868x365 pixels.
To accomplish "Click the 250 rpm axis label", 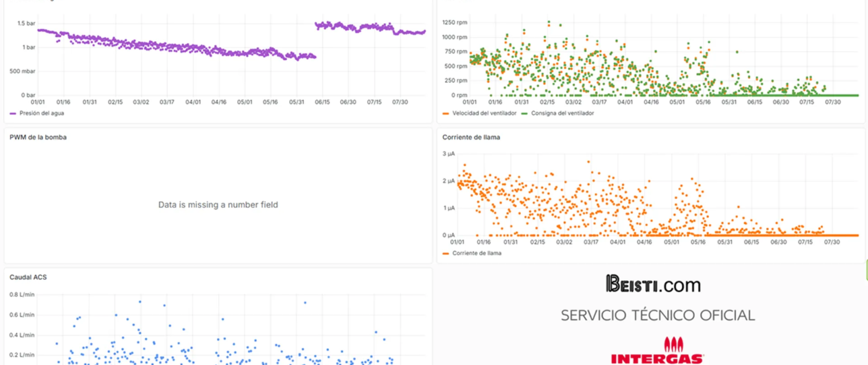I will (456, 81).
